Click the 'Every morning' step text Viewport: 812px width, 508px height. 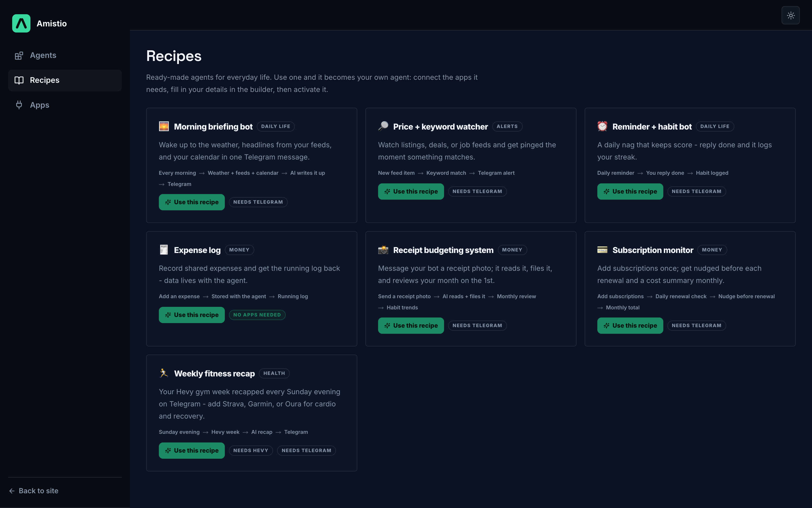tap(177, 173)
